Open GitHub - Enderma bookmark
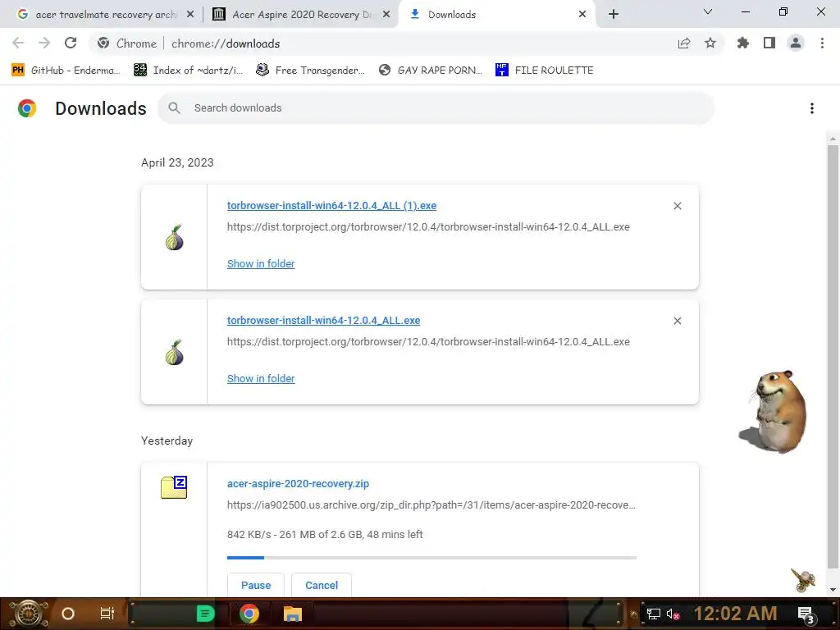 66,71
